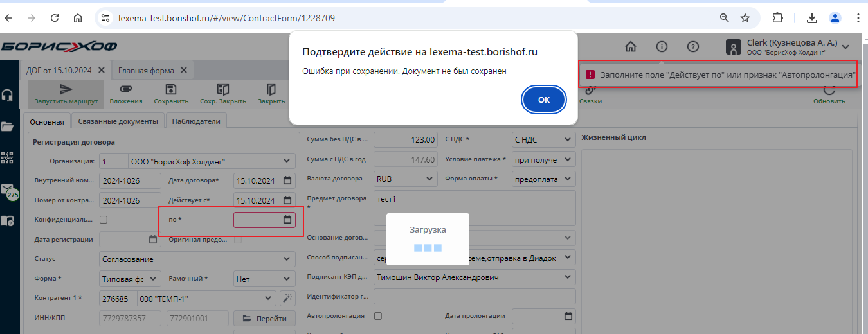Open the Связанные документы tab
The height and width of the screenshot is (334, 868).
(x=118, y=121)
